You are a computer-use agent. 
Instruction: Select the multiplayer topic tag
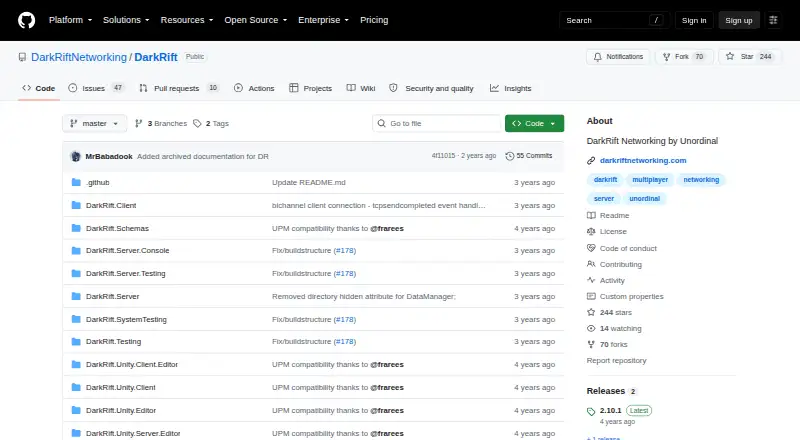650,180
